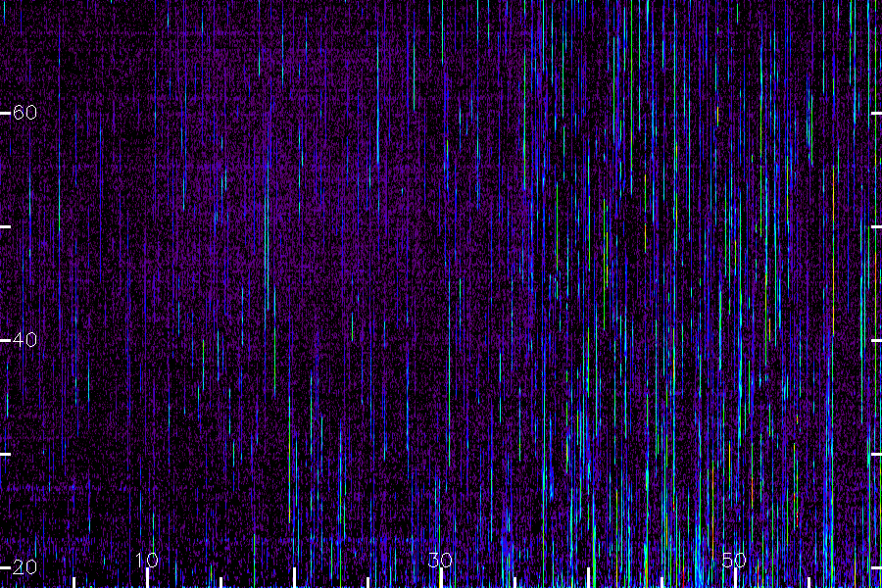Click the horizontal axis label "50"

[x=734, y=560]
